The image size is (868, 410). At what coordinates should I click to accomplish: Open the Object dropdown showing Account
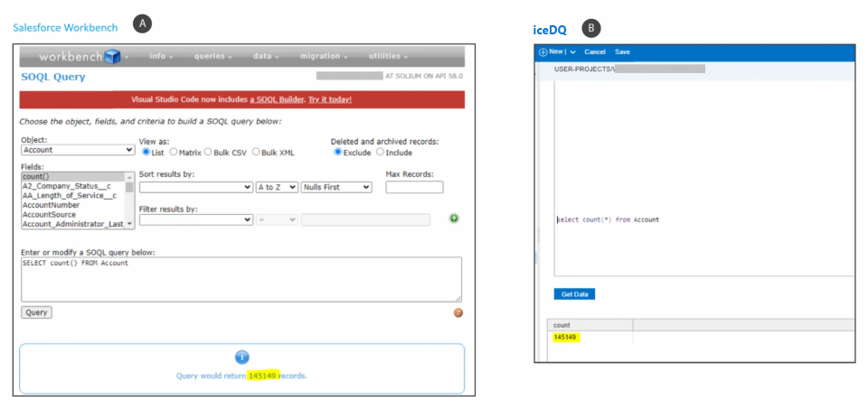click(x=78, y=151)
